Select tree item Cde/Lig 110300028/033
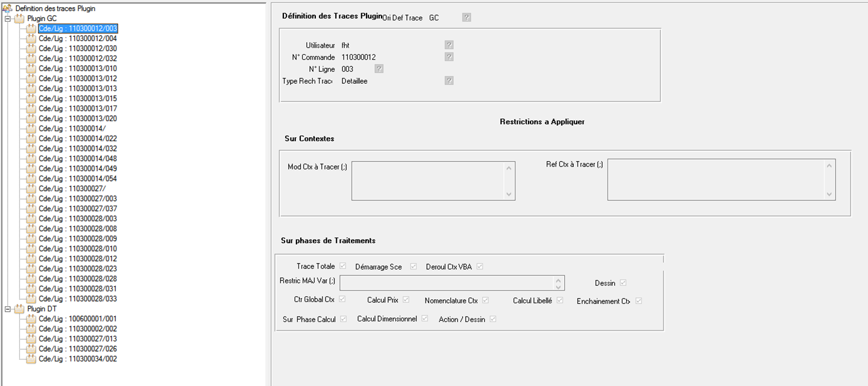 tap(77, 299)
